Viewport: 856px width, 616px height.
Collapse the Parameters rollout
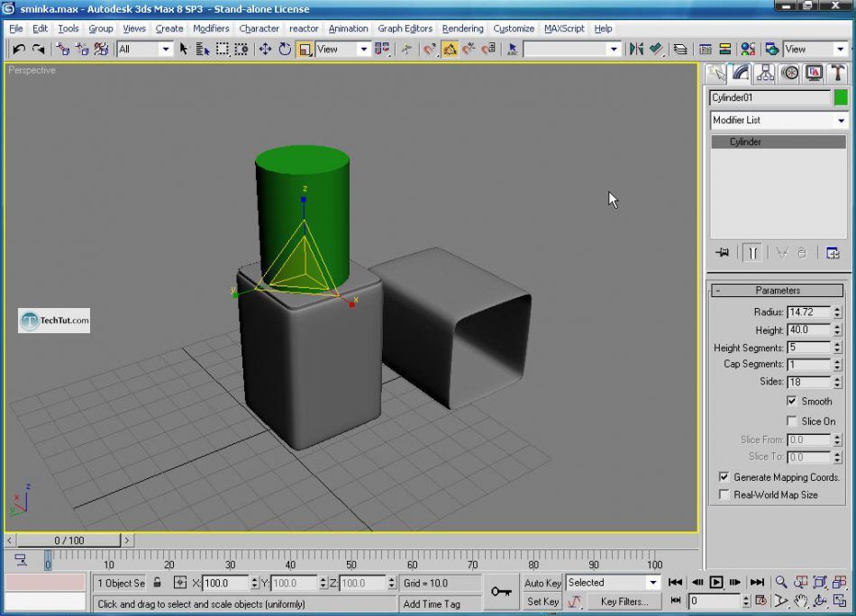[777, 291]
